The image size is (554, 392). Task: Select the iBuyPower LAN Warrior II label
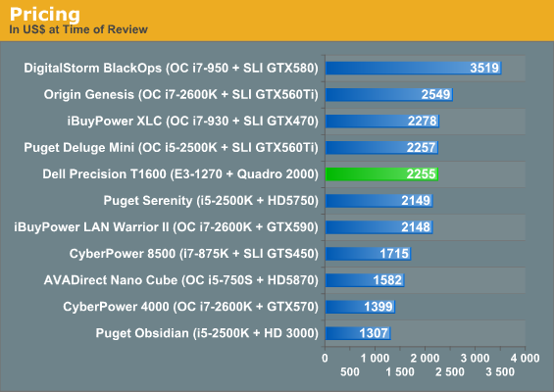(166, 227)
